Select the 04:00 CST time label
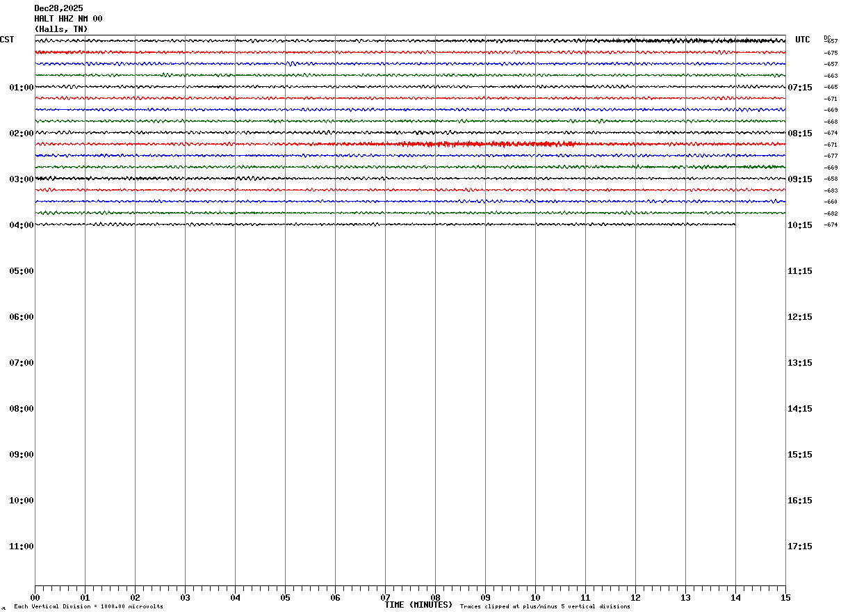841x616 pixels. tap(22, 225)
